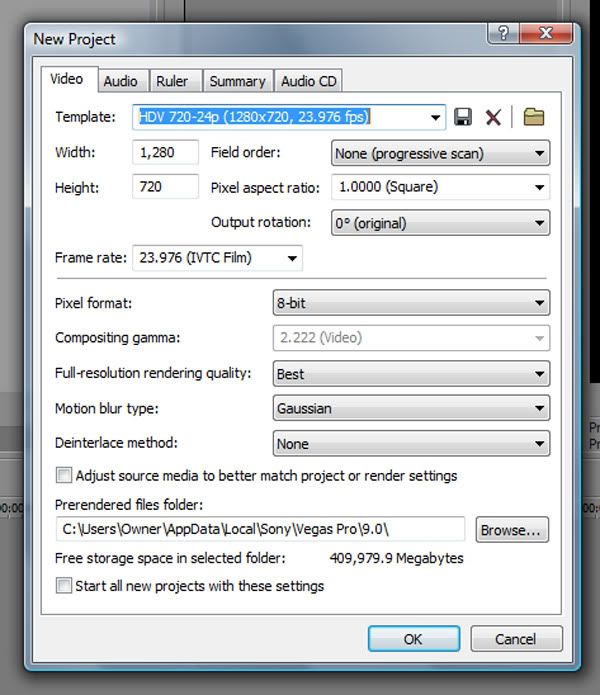The height and width of the screenshot is (695, 600).
Task: Click Browse to choose prerendered folder
Action: [512, 530]
